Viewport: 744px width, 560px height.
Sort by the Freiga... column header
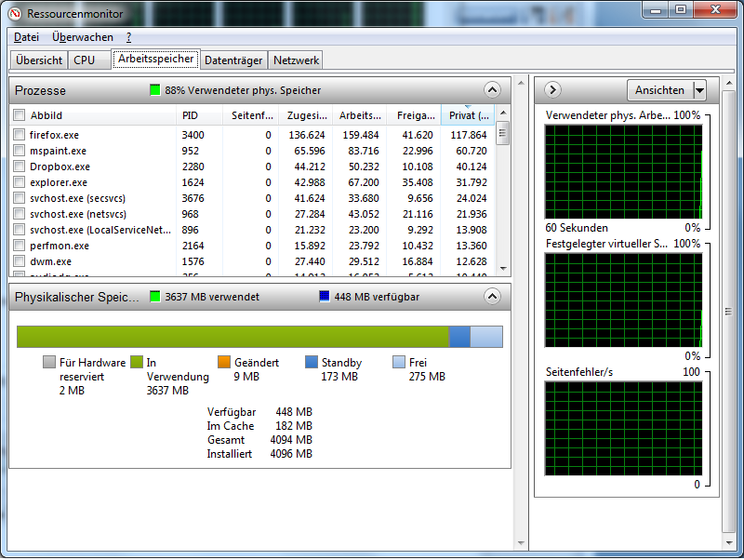point(414,115)
